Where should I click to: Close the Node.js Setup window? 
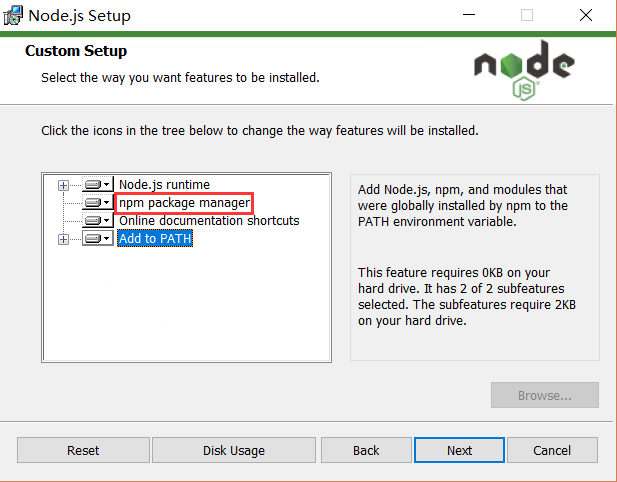point(586,15)
